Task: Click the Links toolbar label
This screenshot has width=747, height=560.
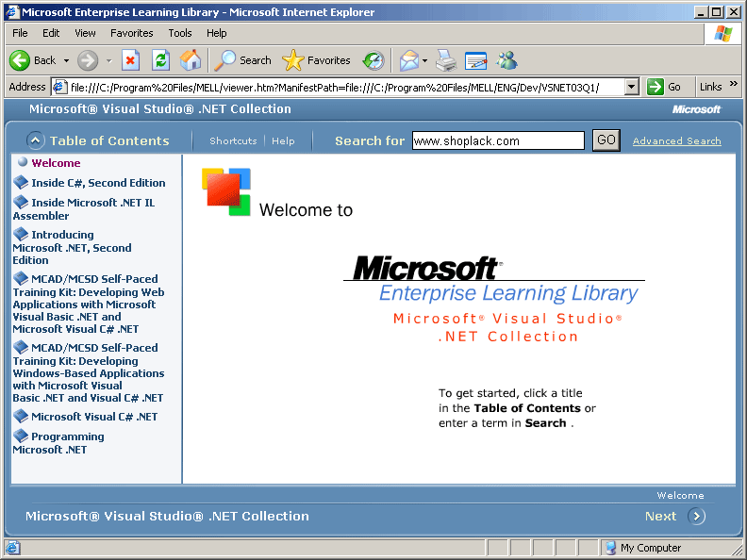Action: [x=710, y=87]
